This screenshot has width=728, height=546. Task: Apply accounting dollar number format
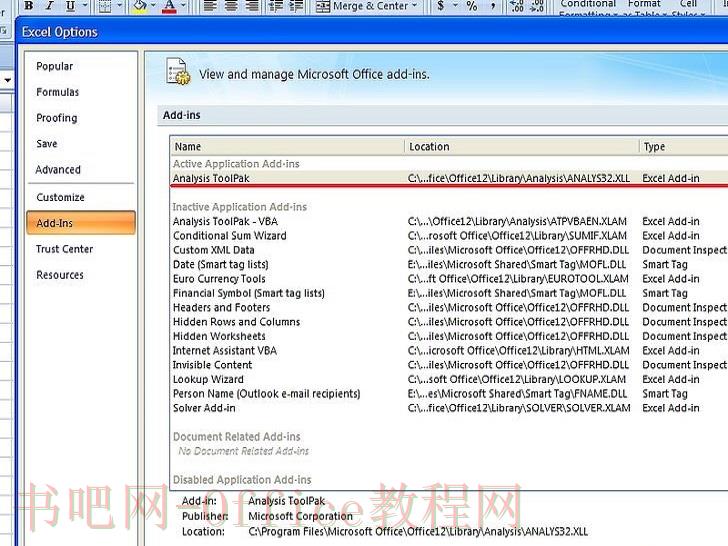click(441, 6)
